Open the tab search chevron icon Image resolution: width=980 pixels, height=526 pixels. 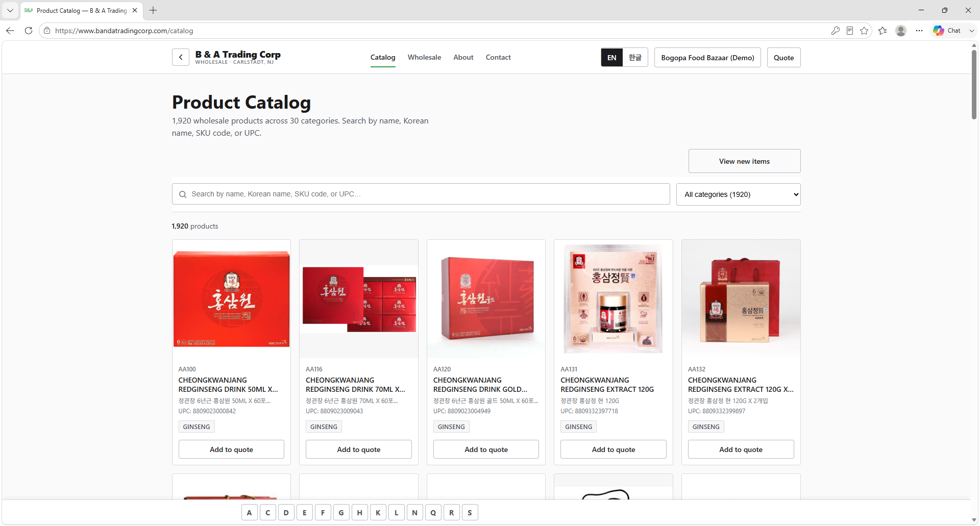point(10,10)
